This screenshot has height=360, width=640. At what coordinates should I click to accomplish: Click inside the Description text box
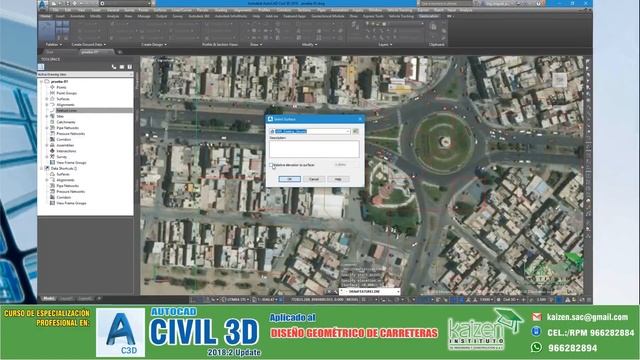pyautogui.click(x=314, y=149)
